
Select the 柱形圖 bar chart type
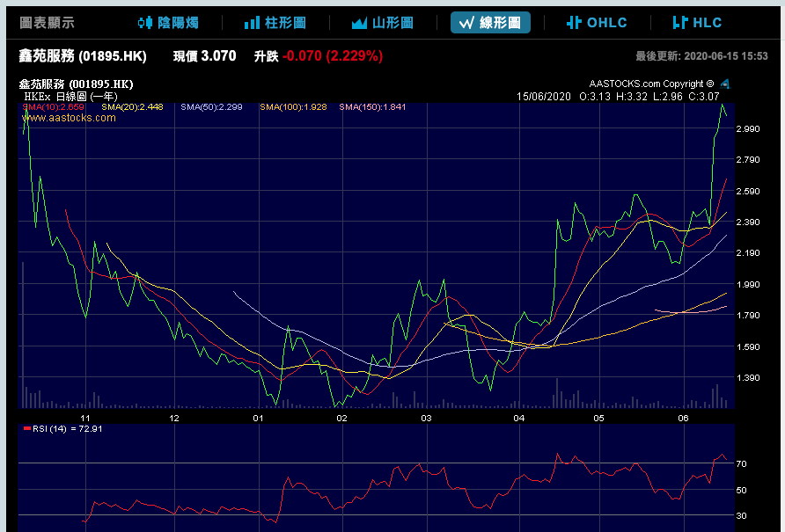click(x=275, y=23)
